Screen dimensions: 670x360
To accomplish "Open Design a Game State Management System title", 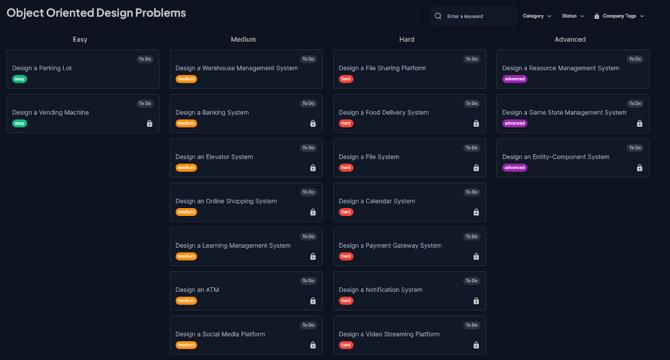I will [x=564, y=112].
